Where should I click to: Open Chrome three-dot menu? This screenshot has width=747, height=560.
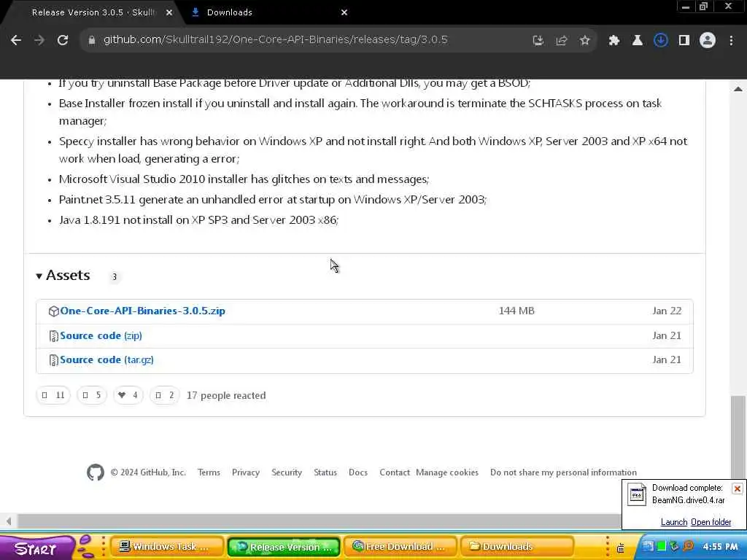point(731,41)
